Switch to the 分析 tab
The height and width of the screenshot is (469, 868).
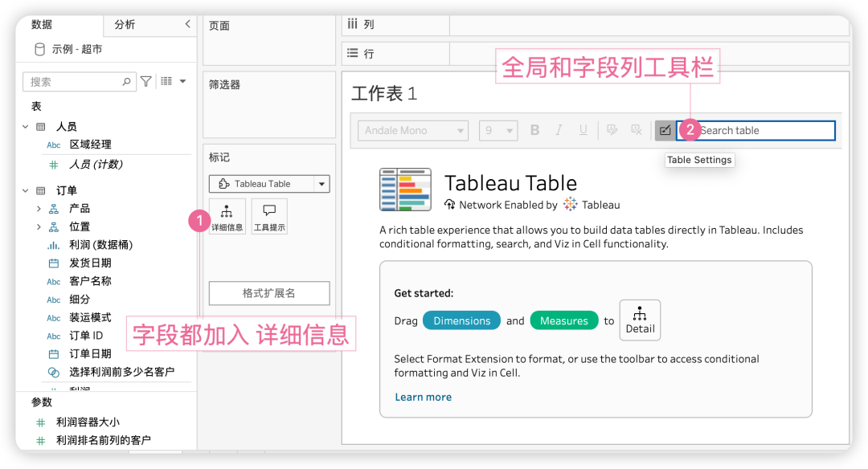125,24
